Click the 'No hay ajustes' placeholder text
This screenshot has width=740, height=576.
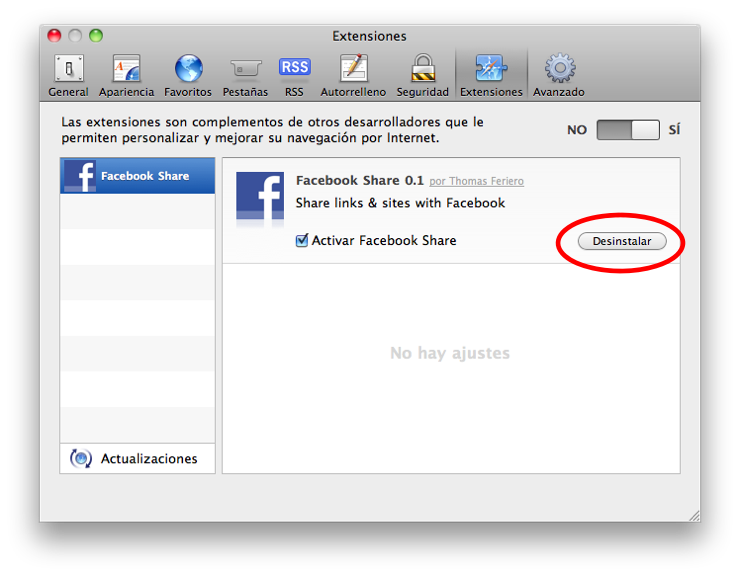[x=450, y=353]
